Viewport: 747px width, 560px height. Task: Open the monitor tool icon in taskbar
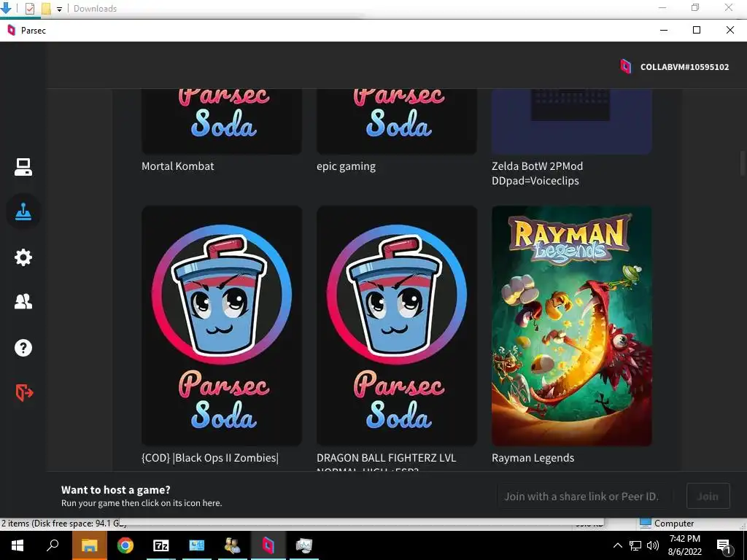click(304, 545)
